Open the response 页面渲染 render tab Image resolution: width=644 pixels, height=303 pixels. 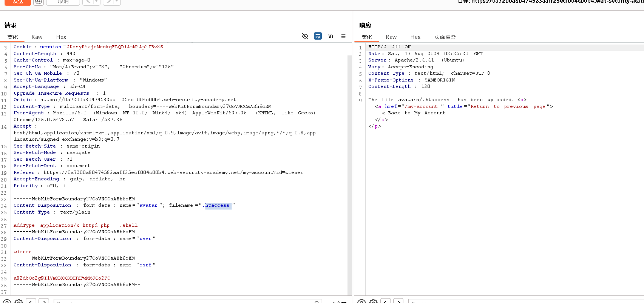[445, 37]
